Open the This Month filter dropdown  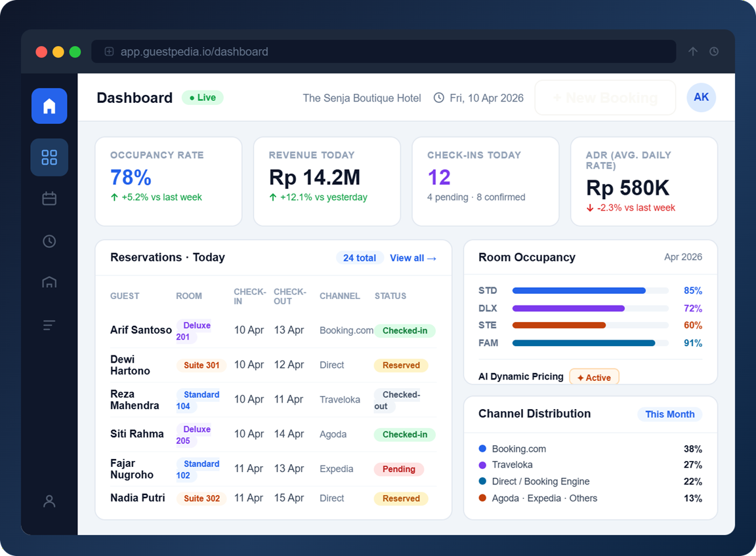coord(670,414)
